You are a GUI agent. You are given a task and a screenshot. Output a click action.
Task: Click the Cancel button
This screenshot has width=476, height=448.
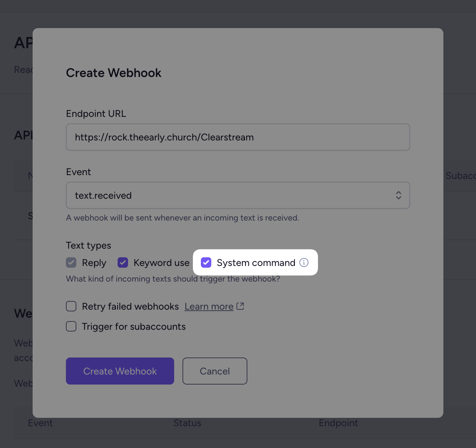pos(215,371)
